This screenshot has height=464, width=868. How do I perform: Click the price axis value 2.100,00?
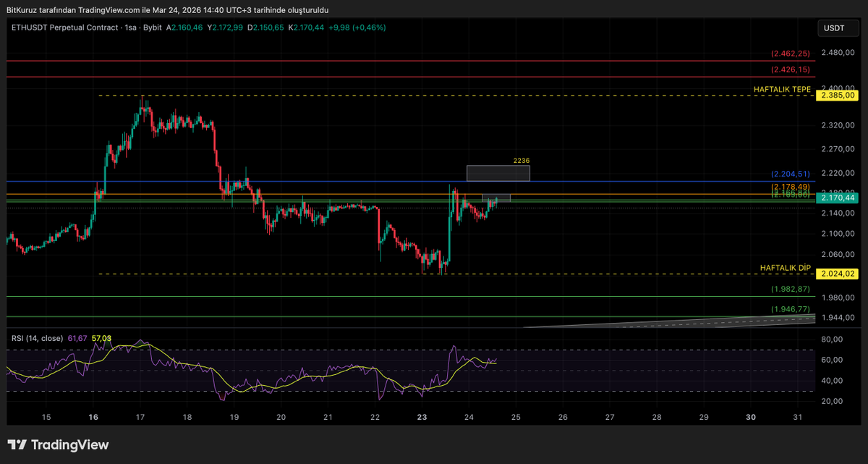pyautogui.click(x=837, y=234)
